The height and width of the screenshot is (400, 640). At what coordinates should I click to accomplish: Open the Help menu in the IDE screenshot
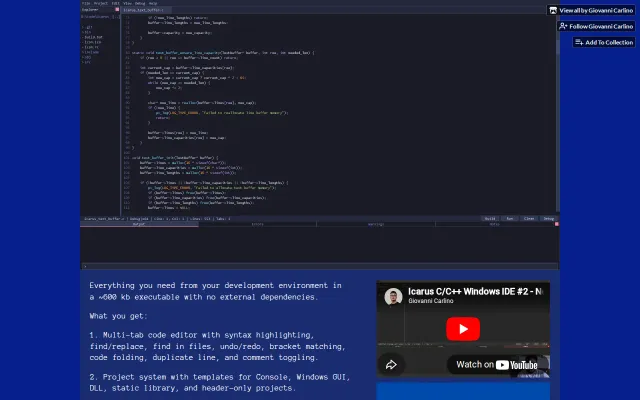(153, 3)
